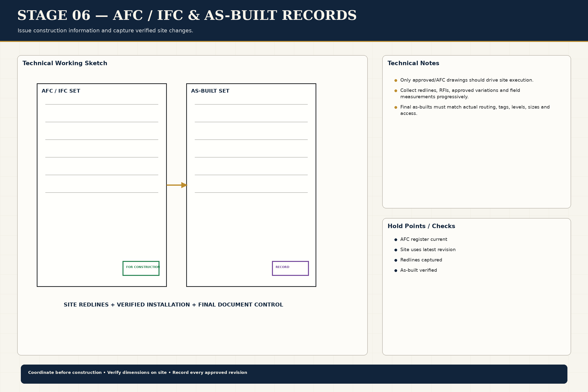Select the 'Hold Points / Checks' heading
This screenshot has width=588, height=392.
tap(421, 226)
